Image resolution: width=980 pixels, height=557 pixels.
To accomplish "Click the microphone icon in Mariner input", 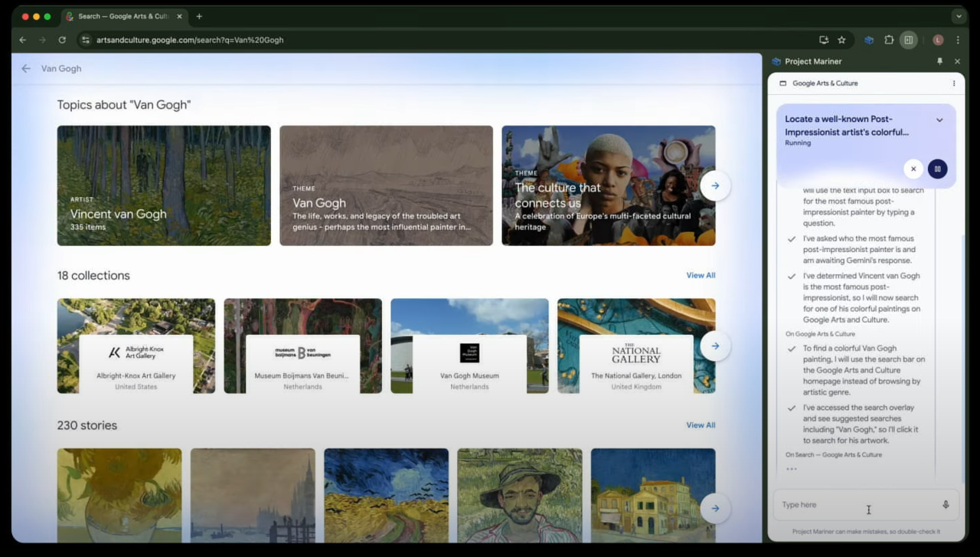I will [x=946, y=505].
